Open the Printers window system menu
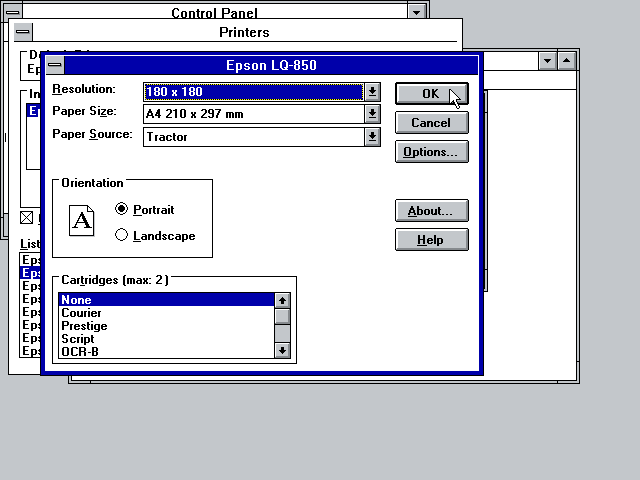Viewport: 640px width, 480px height. click(24, 32)
